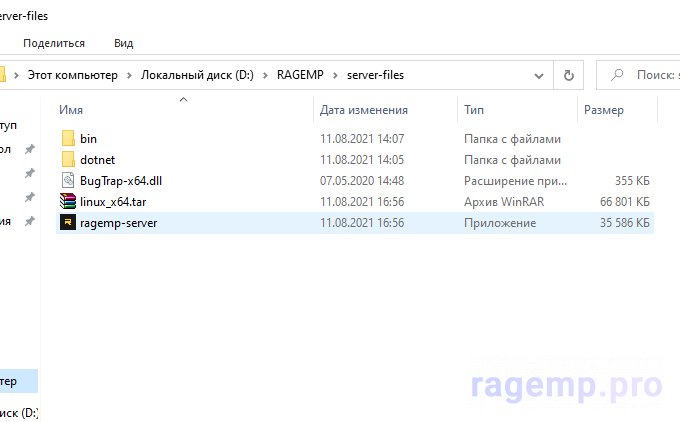This screenshot has height=422, width=680.
Task: Click the Приложение type cell
Action: click(x=500, y=223)
